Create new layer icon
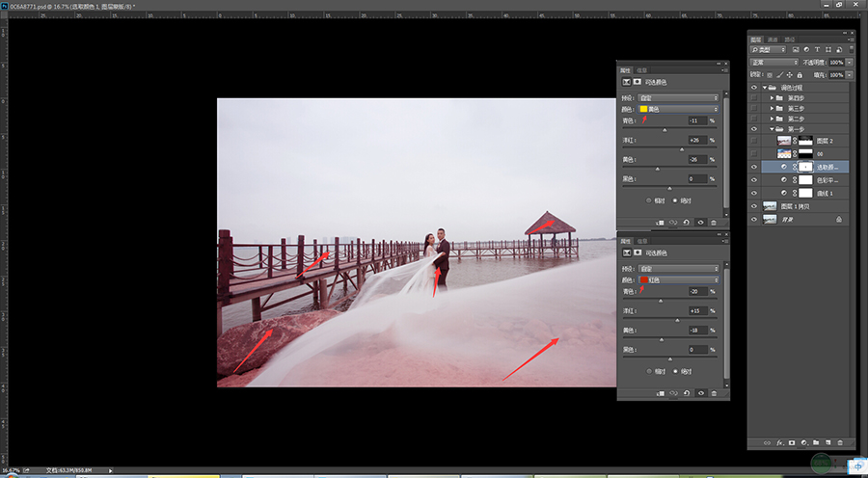 [x=828, y=442]
